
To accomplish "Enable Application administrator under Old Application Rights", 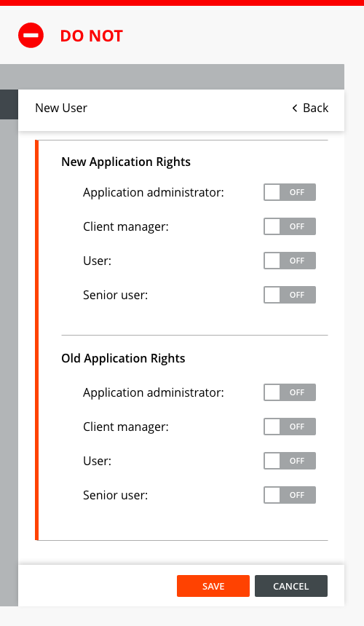I will point(289,392).
